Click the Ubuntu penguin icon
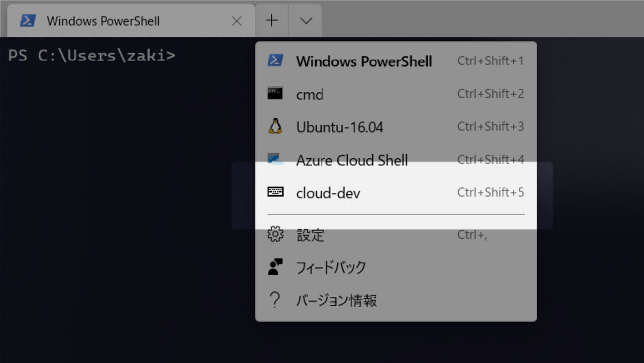The height and width of the screenshot is (363, 644). (x=275, y=127)
